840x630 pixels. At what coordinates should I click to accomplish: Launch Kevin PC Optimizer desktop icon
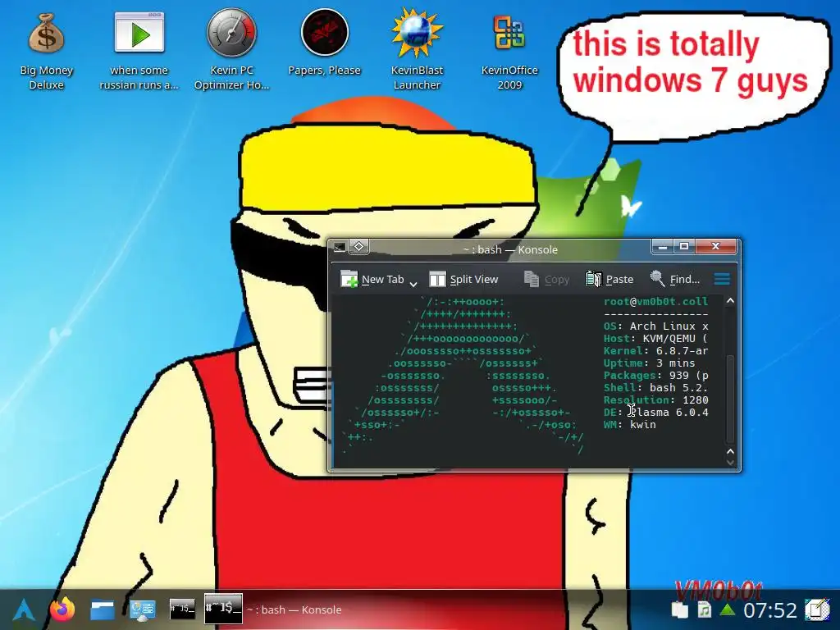pos(231,50)
